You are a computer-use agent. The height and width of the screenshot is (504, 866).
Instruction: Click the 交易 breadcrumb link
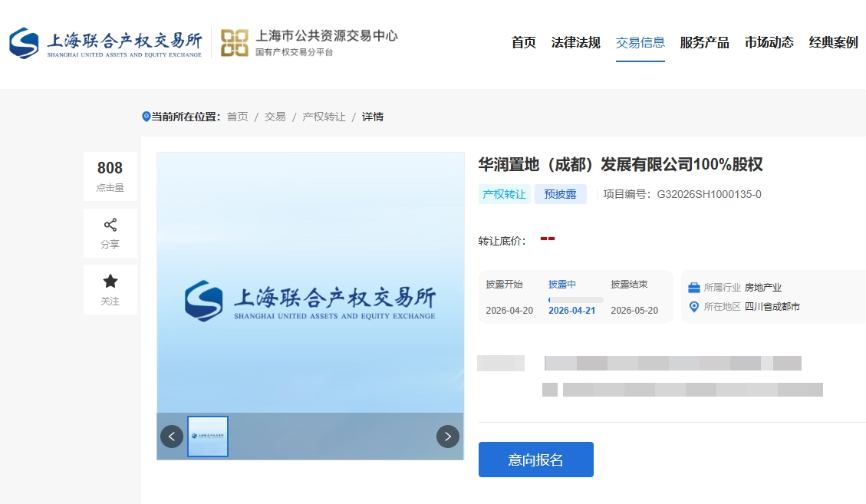275,117
